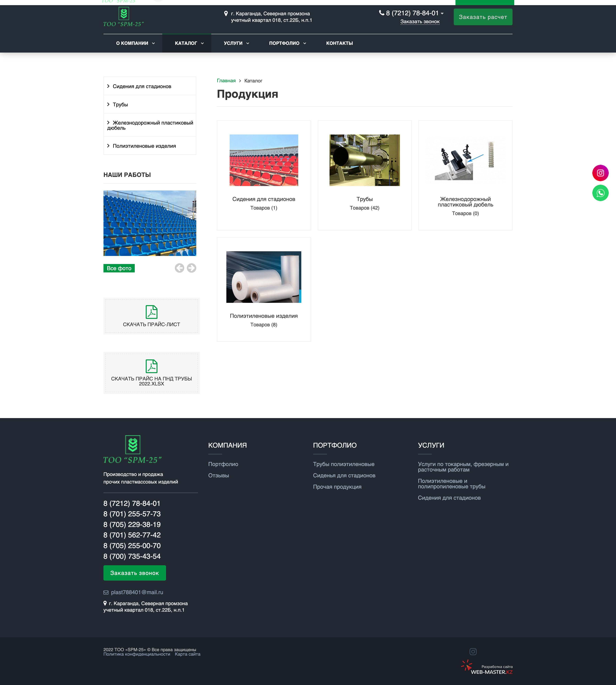Click the PDF icon for Скачать прайс-лист
The width and height of the screenshot is (616, 685).
pyautogui.click(x=151, y=312)
